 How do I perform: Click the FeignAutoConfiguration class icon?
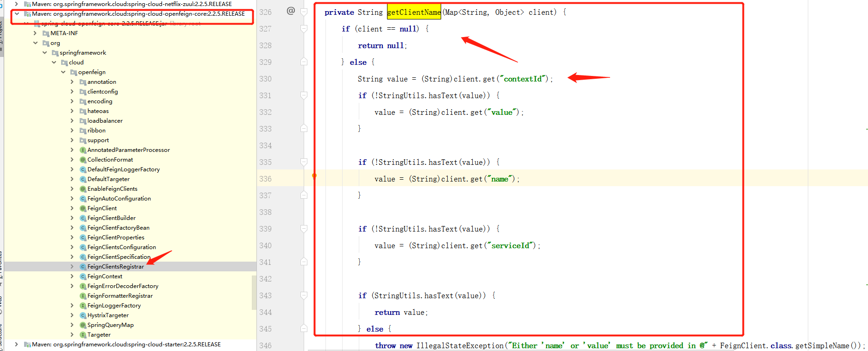(x=83, y=199)
